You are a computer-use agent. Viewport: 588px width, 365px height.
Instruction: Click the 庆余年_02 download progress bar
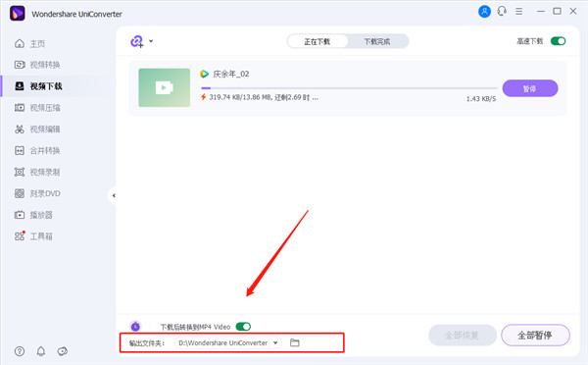tap(349, 88)
